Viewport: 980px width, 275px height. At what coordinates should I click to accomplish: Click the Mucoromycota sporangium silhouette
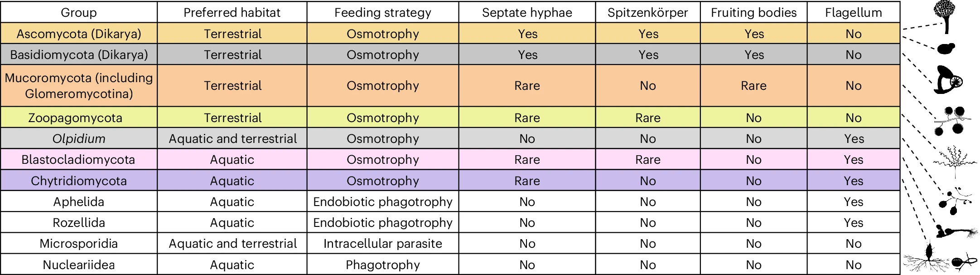tap(948, 81)
